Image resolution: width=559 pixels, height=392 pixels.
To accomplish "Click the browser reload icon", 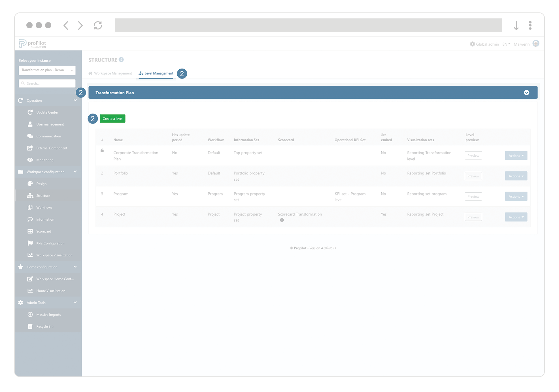I will [98, 25].
